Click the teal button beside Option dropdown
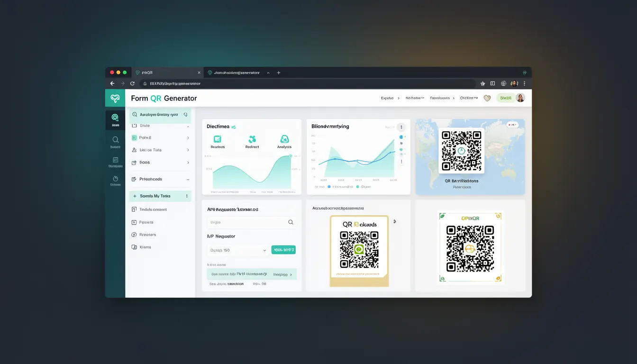 coord(283,250)
